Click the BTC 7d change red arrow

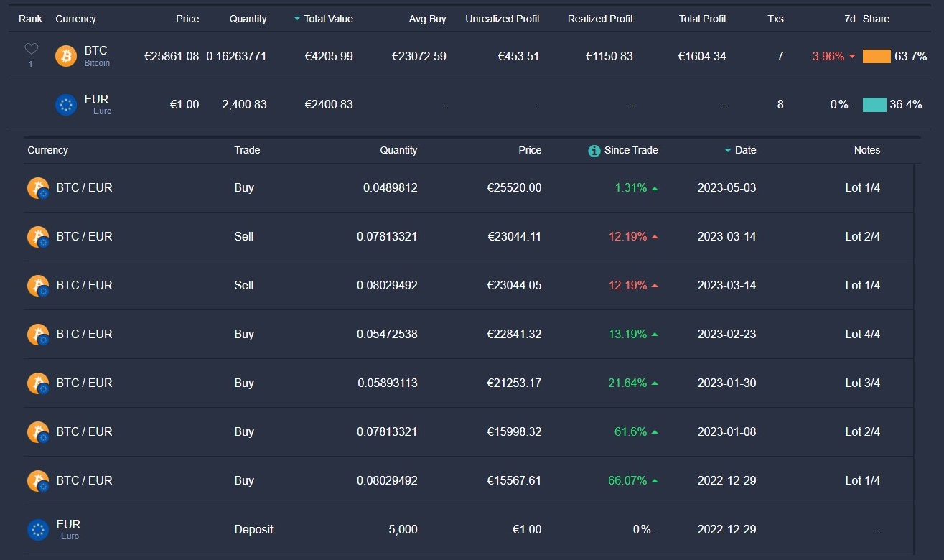[852, 56]
